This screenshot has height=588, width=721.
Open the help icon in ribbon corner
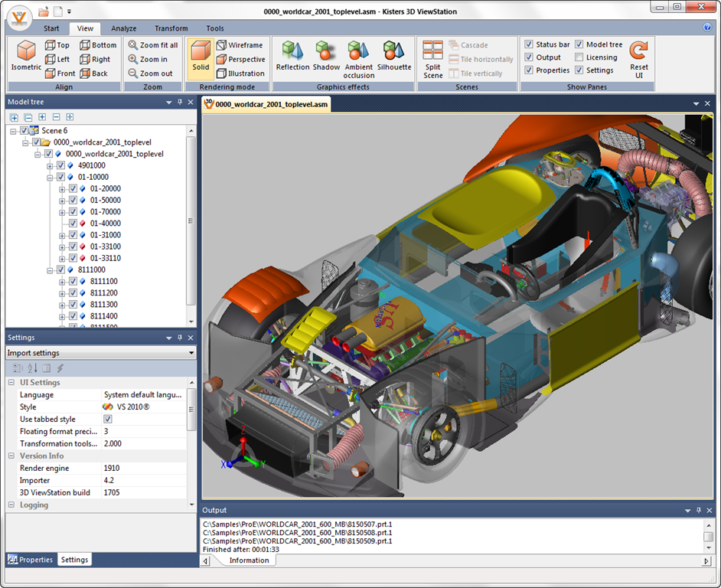[707, 27]
